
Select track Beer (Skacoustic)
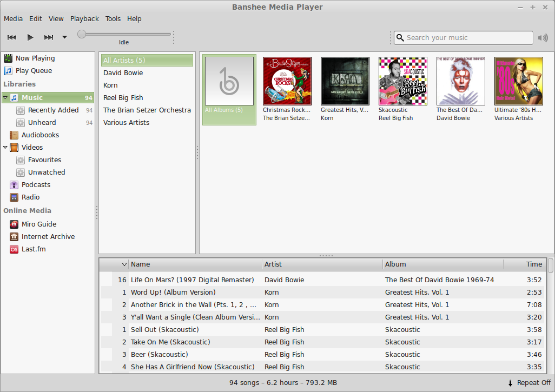pos(322,354)
